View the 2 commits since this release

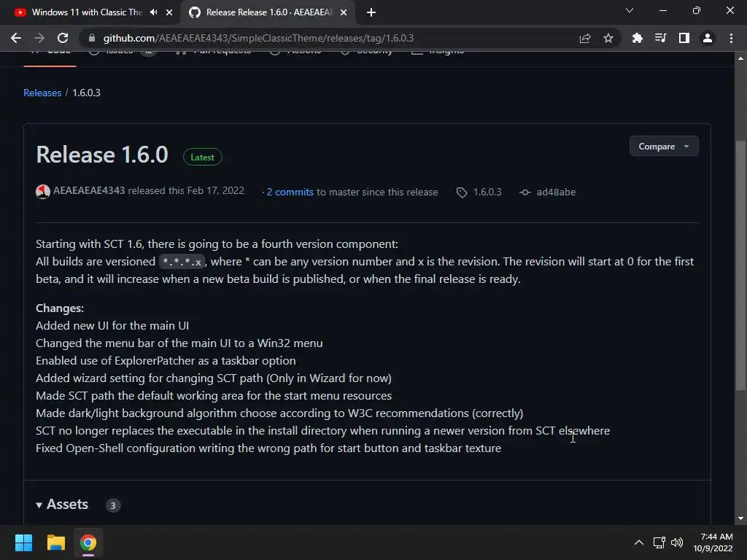click(290, 192)
